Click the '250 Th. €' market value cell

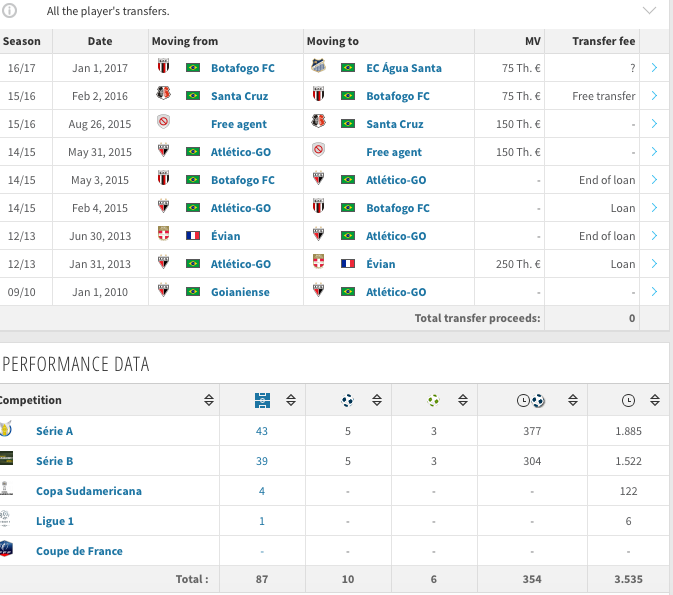pos(518,264)
